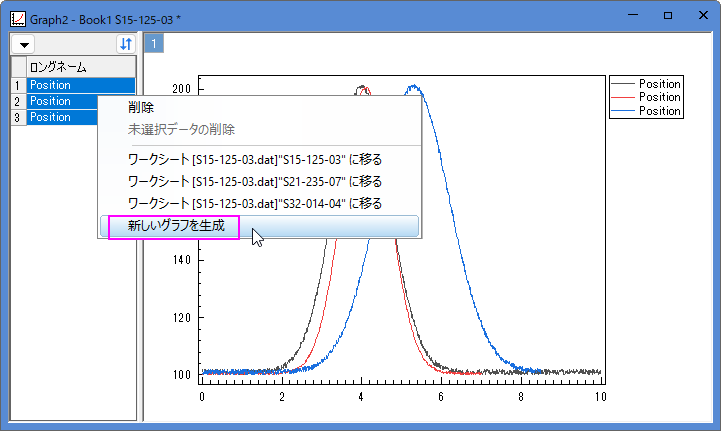Click the reverse order sort arrows icon

pyautogui.click(x=126, y=44)
